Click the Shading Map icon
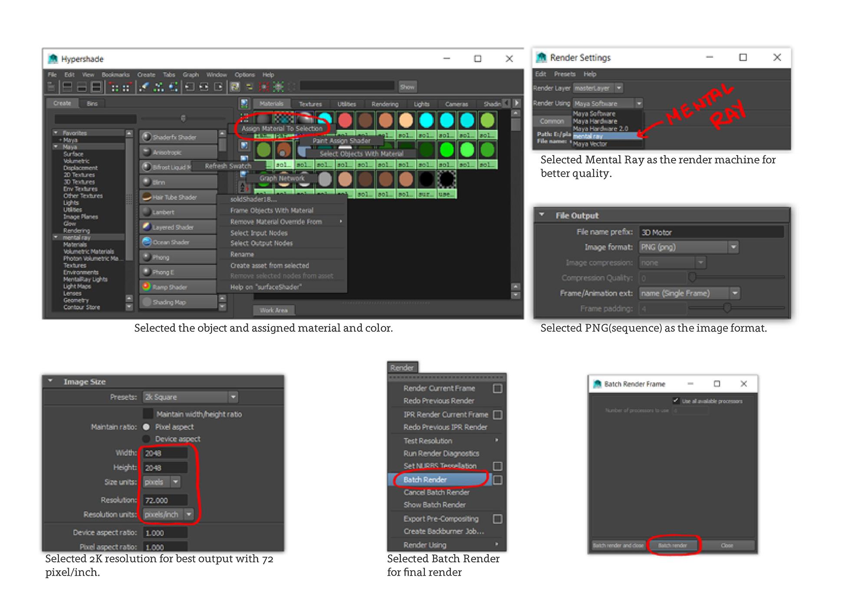Image resolution: width=868 pixels, height=614 pixels. tap(147, 302)
